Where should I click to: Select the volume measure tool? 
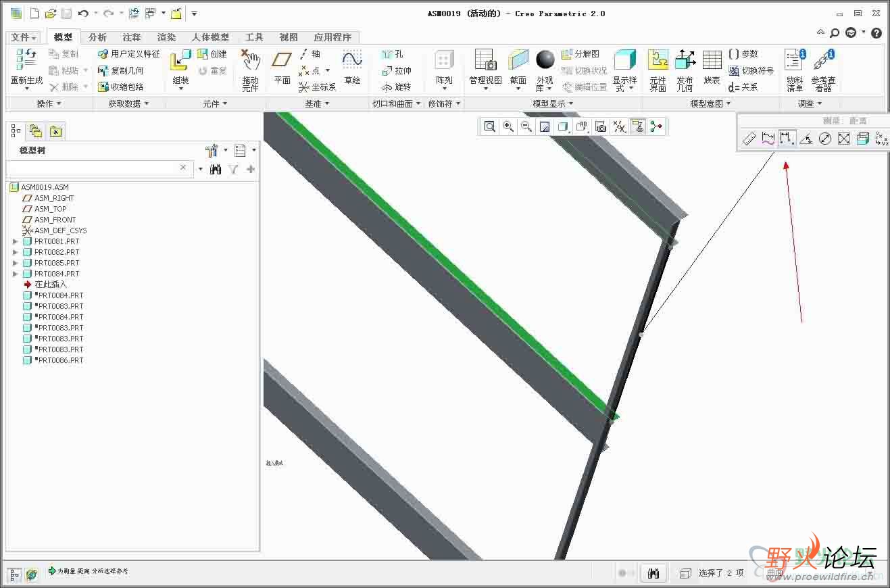pyautogui.click(x=862, y=139)
